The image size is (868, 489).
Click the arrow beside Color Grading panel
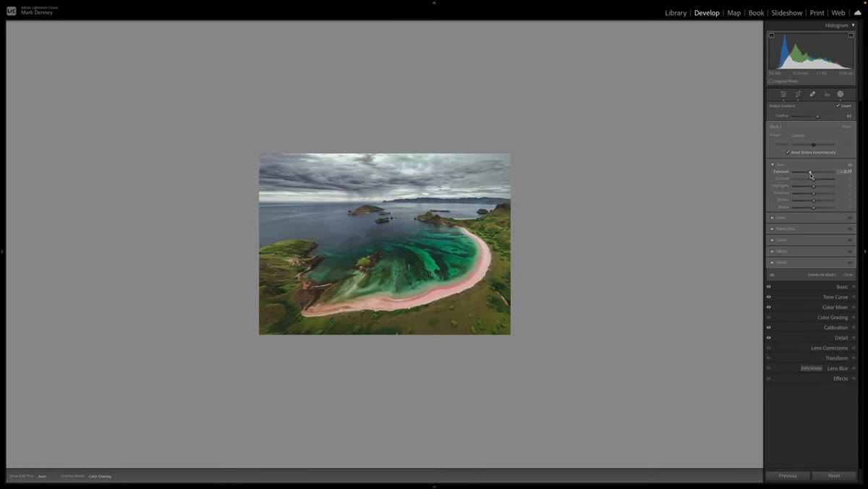(x=854, y=318)
